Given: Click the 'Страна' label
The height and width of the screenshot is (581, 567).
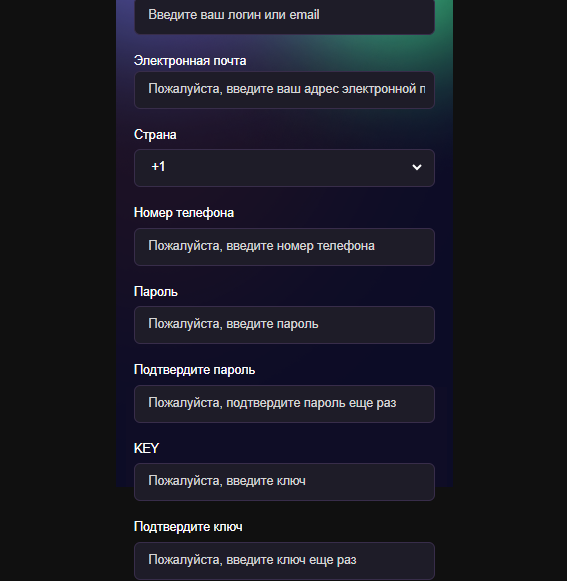Looking at the screenshot, I should [155, 135].
